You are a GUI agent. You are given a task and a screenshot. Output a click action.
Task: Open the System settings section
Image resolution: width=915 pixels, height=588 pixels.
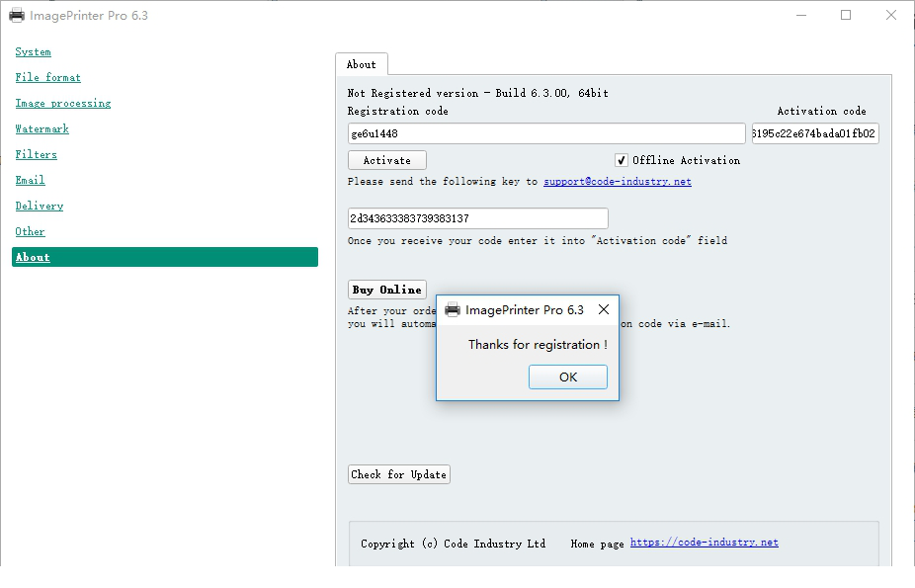pyautogui.click(x=33, y=52)
